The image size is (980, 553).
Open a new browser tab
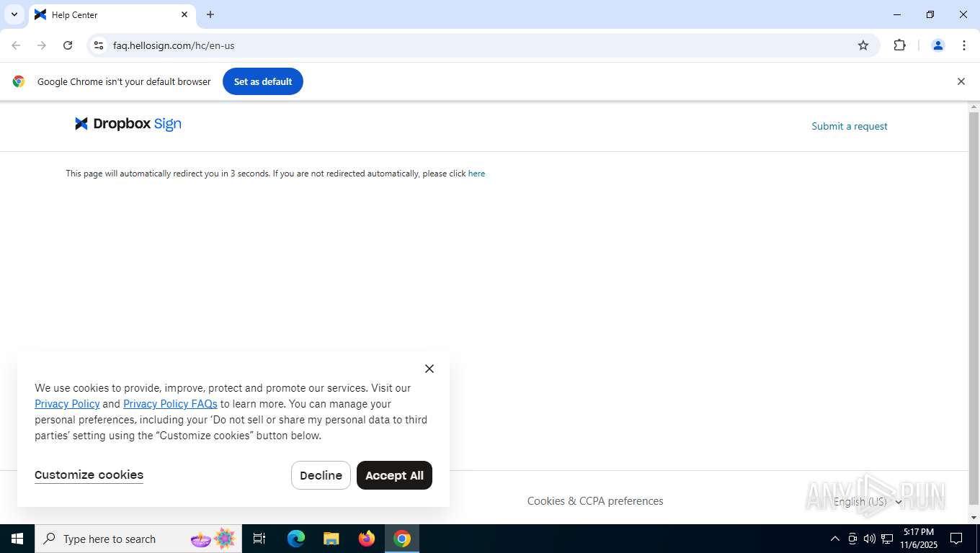[x=210, y=14]
